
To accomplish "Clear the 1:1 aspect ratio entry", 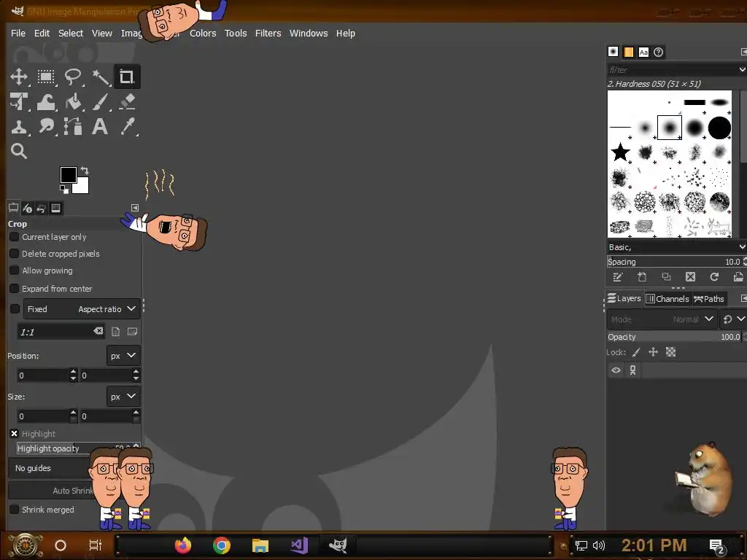I will click(98, 331).
